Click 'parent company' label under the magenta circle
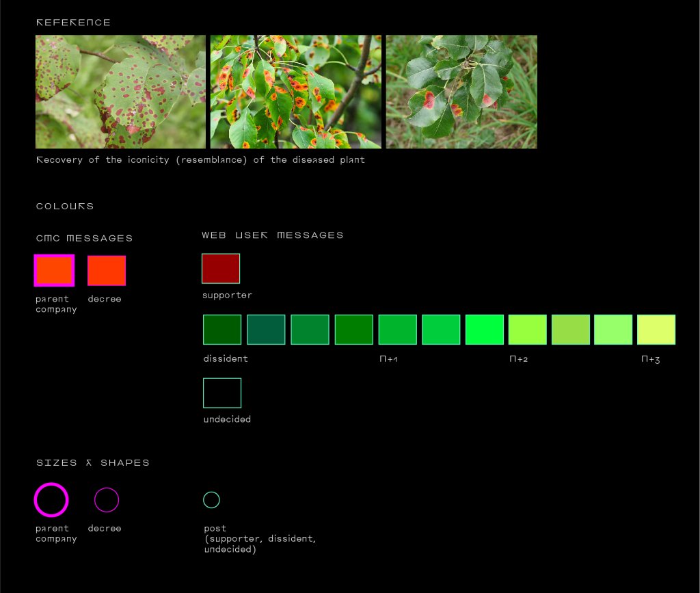 tap(56, 533)
